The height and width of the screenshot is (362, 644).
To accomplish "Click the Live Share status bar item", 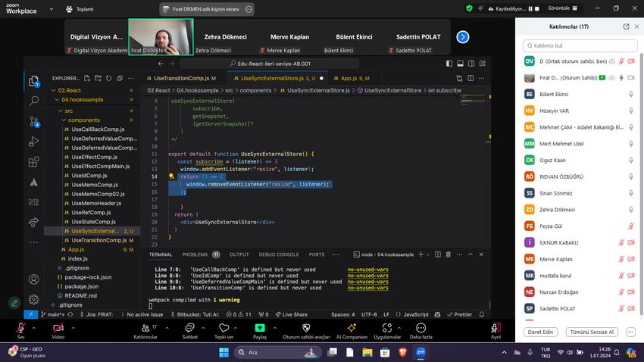I will click(x=291, y=314).
